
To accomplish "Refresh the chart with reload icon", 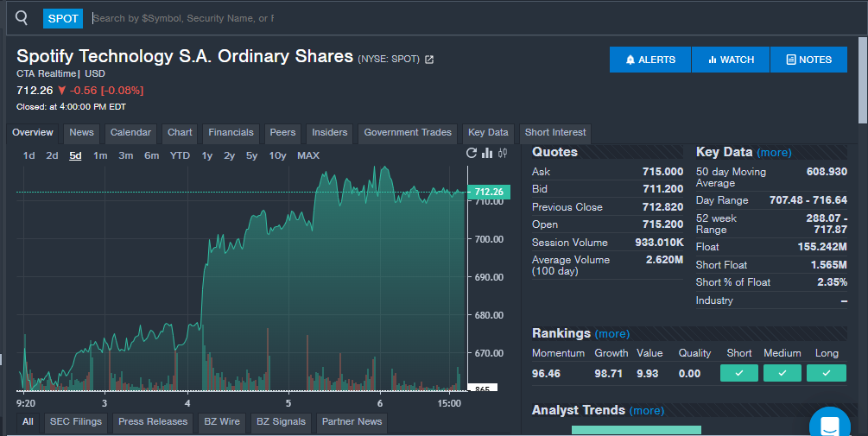I will click(x=471, y=154).
